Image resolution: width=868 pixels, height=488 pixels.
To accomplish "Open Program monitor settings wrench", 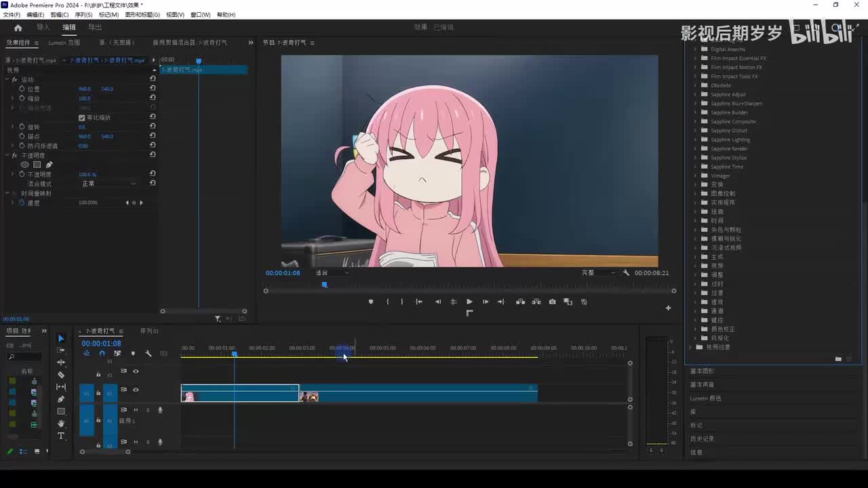I will 626,273.
